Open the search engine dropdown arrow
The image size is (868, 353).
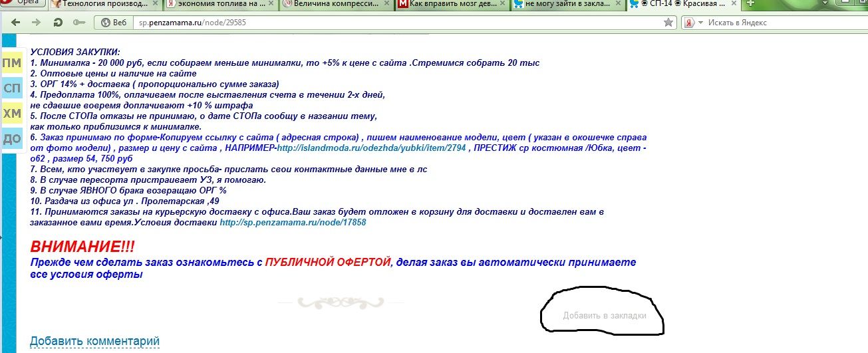[x=701, y=23]
